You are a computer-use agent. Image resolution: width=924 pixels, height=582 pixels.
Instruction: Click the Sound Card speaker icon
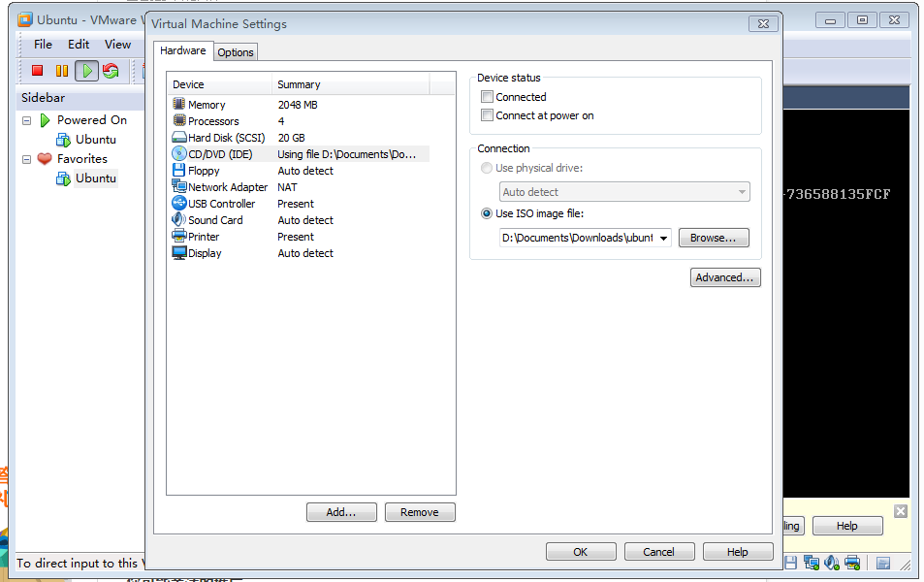tap(179, 220)
